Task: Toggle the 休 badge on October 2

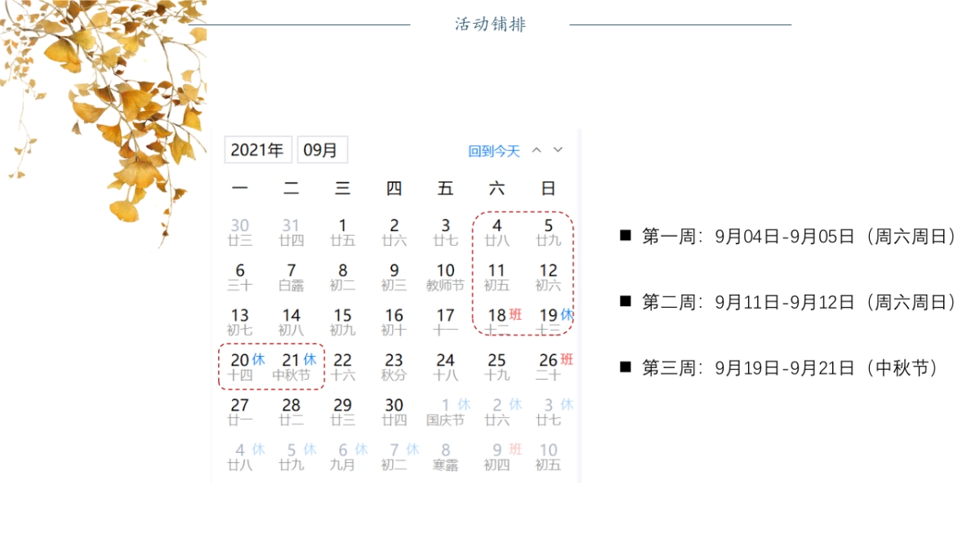Action: [514, 405]
